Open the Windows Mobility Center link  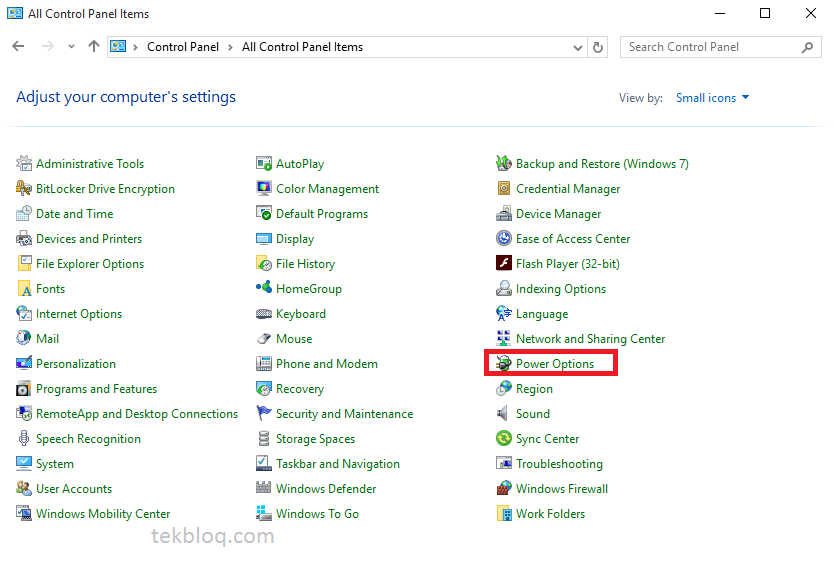[x=103, y=514]
